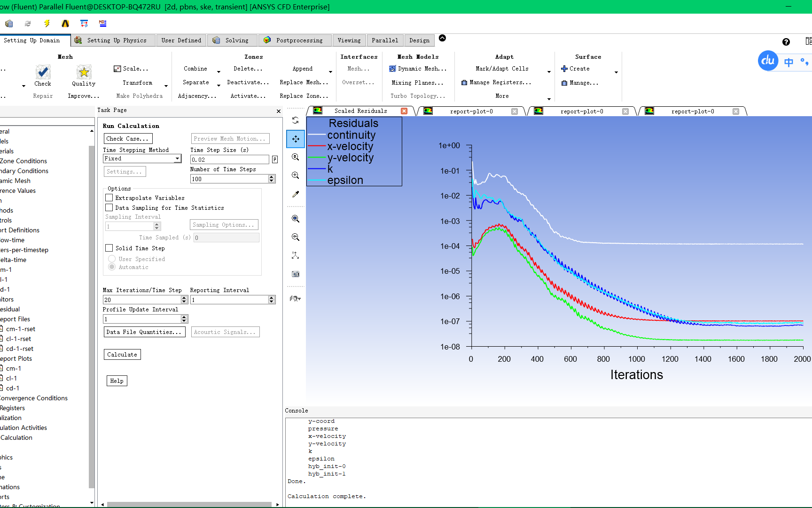Click the yellow lightning bolt toolbar icon

(x=47, y=24)
